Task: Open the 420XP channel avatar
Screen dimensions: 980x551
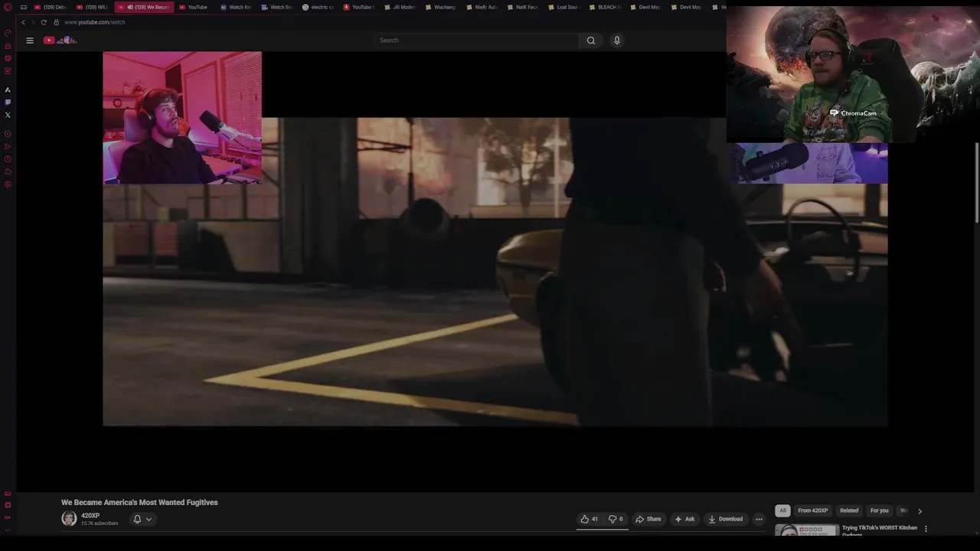Action: (69, 519)
